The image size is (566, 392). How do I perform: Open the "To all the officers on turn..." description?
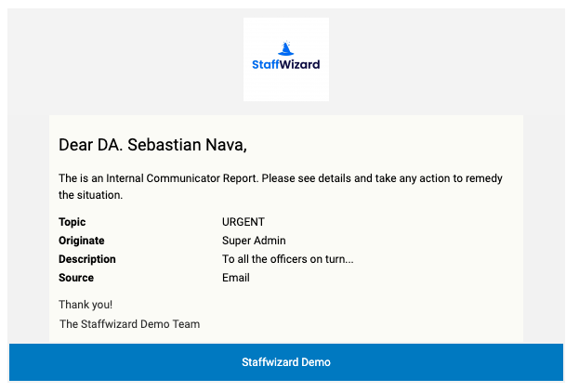(287, 259)
